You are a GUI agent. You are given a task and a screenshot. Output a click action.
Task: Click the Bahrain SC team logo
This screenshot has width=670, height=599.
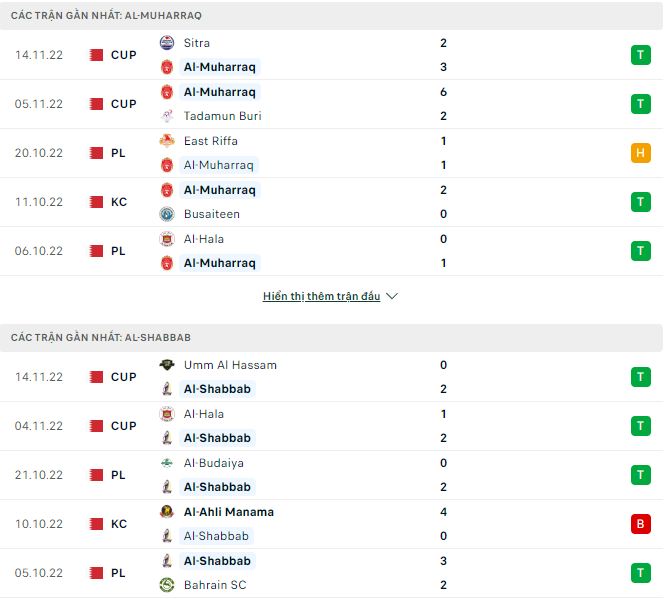click(168, 586)
